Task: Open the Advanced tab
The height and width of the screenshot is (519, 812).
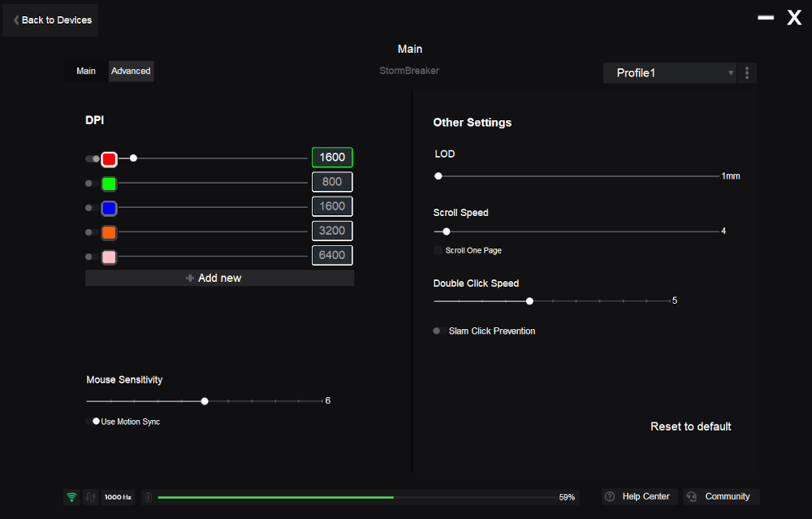Action: coord(131,71)
